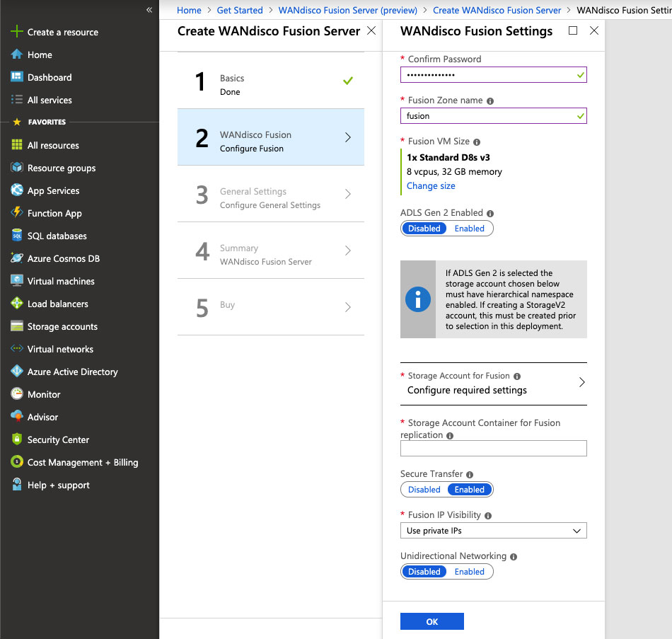Click info icon beside Storage Account for Fusion

point(517,376)
